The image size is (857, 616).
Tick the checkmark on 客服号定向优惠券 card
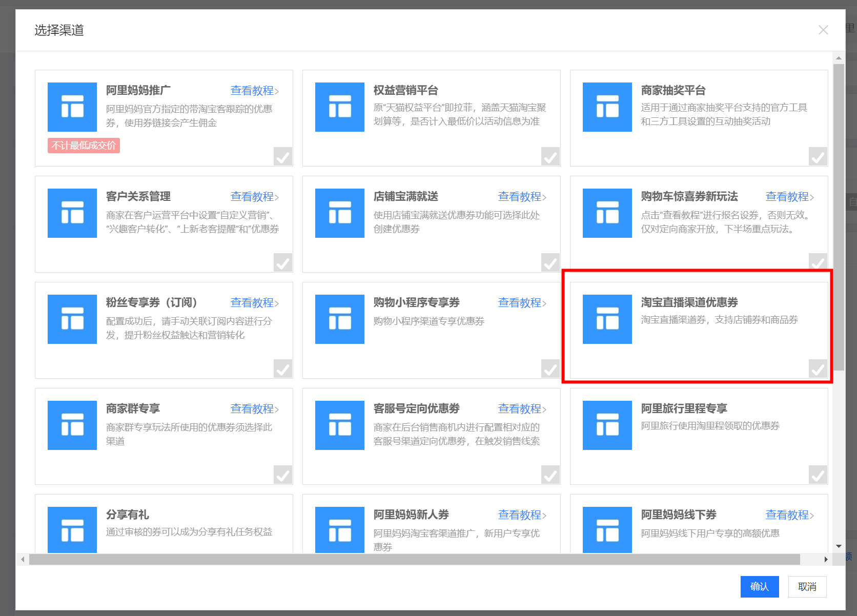point(550,475)
